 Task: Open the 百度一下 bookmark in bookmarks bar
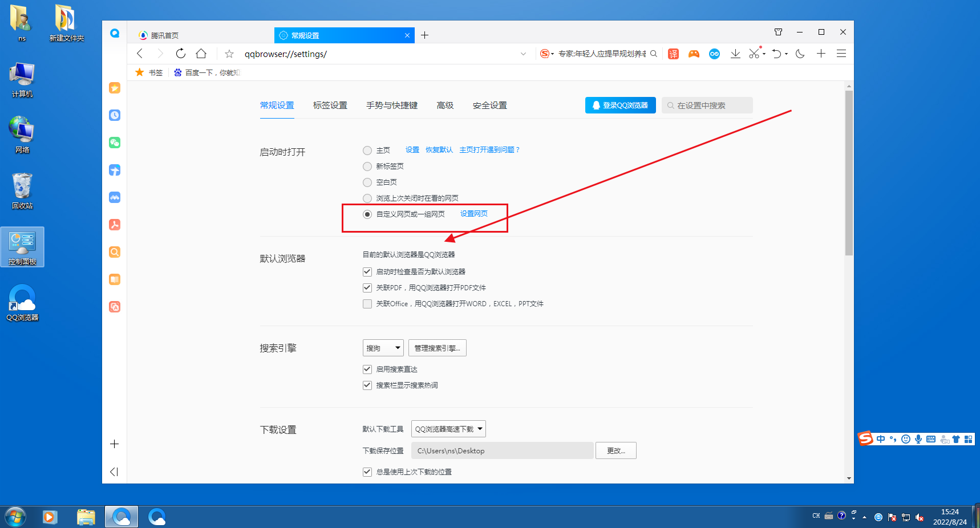click(x=207, y=72)
